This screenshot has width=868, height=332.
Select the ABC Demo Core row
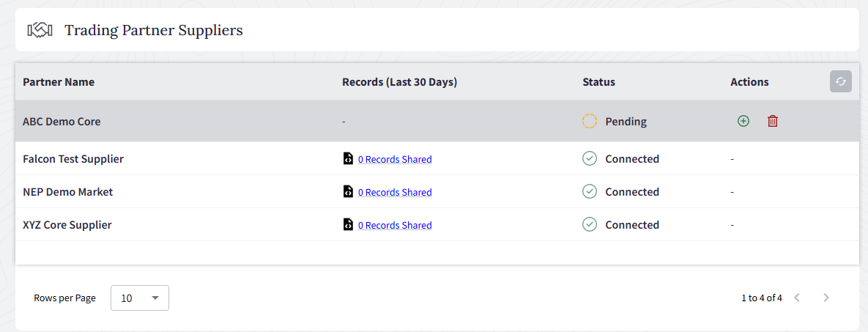coord(434,121)
